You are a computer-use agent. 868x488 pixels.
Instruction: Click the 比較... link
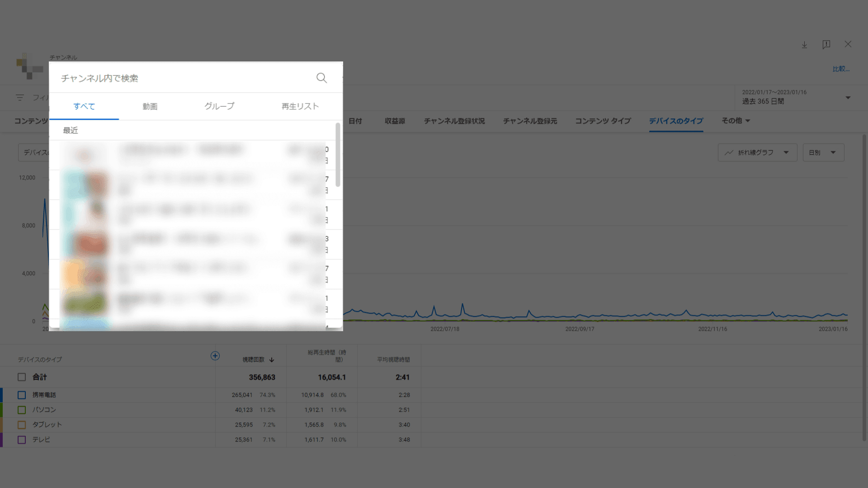(x=841, y=69)
